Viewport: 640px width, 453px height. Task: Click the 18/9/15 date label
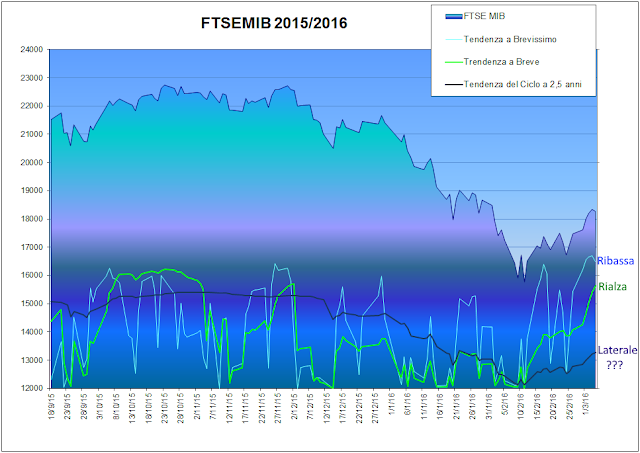[x=52, y=408]
